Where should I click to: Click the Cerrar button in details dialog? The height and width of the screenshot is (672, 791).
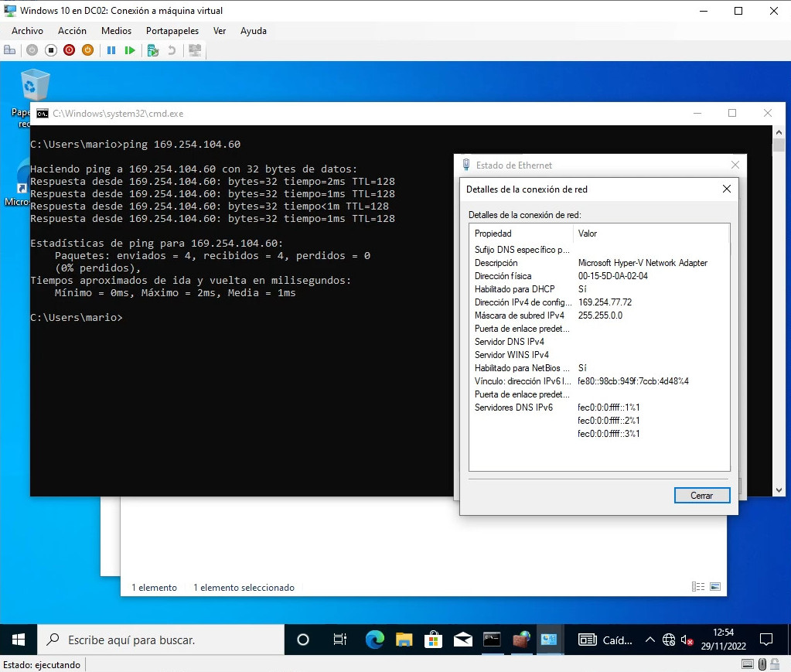coord(701,495)
